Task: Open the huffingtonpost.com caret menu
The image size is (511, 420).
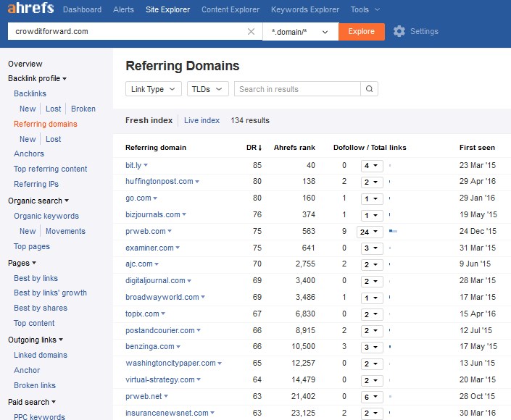Action: tap(197, 182)
